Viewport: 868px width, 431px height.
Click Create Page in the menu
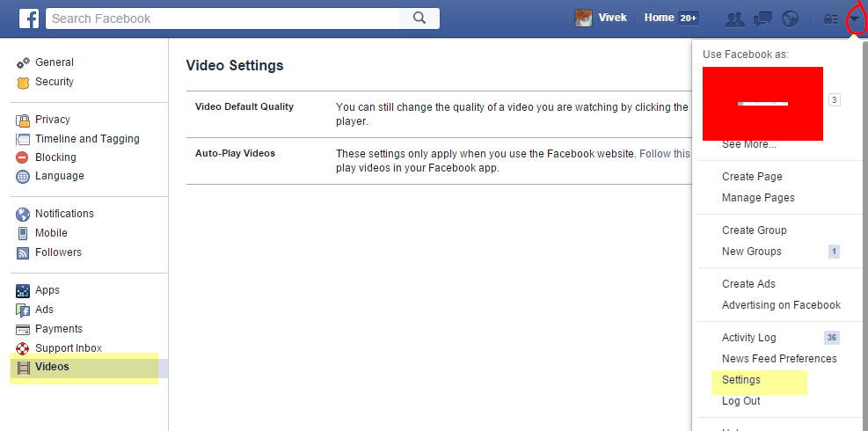click(x=751, y=177)
